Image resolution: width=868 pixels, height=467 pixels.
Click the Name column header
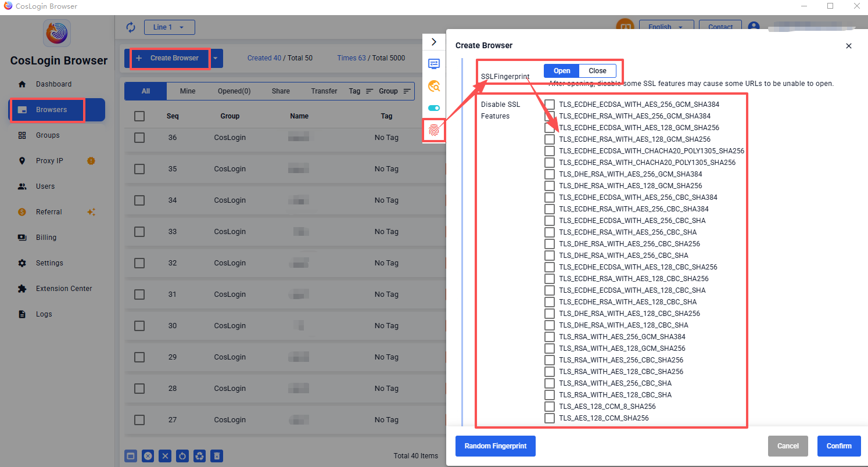[299, 116]
